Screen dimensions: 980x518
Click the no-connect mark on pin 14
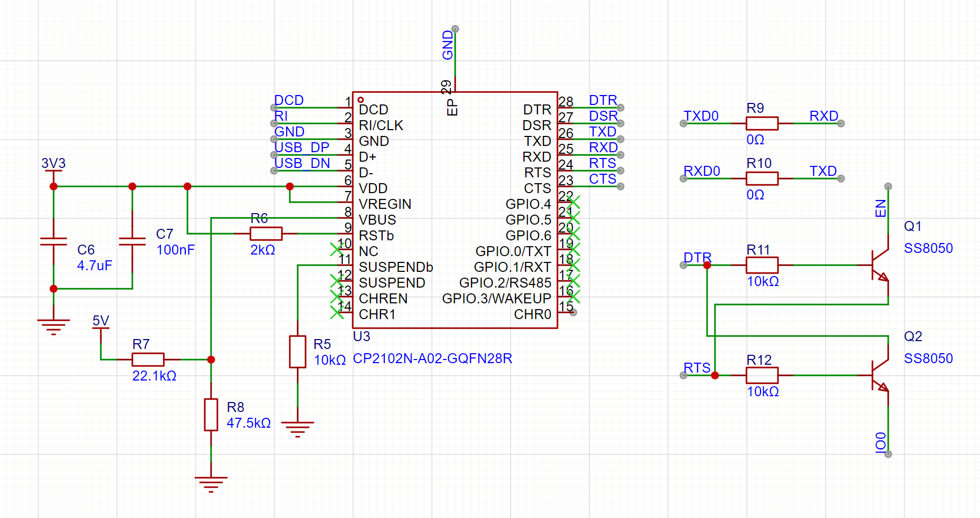coord(337,312)
